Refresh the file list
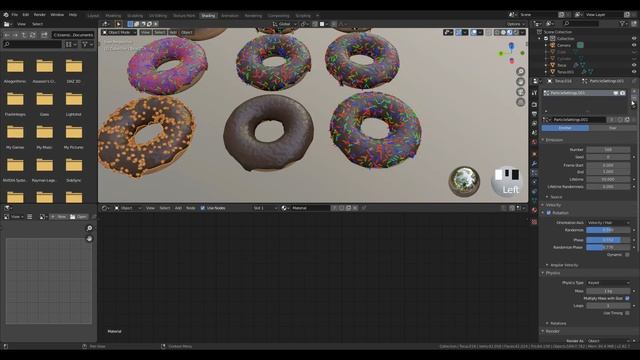The image size is (640, 360). click(32, 35)
